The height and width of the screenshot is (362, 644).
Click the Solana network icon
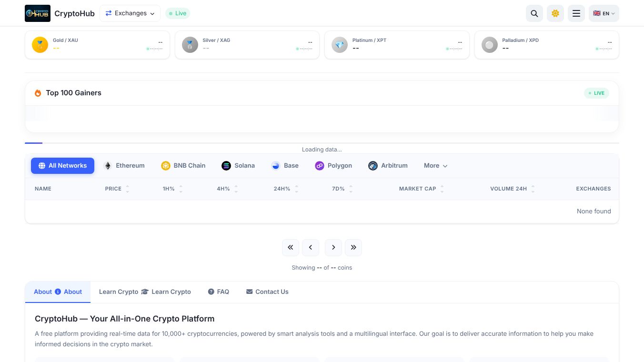pyautogui.click(x=226, y=165)
